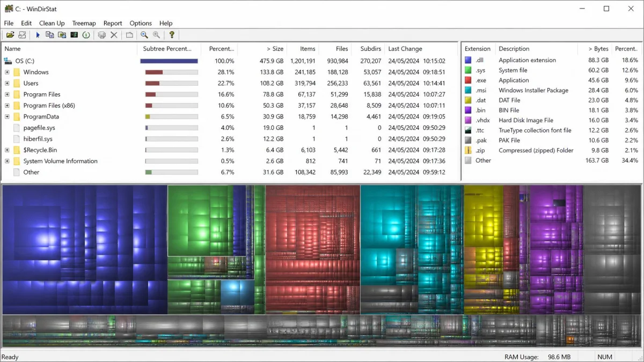The height and width of the screenshot is (362, 644).
Task: Click the .ttc font file type icon
Action: click(469, 130)
